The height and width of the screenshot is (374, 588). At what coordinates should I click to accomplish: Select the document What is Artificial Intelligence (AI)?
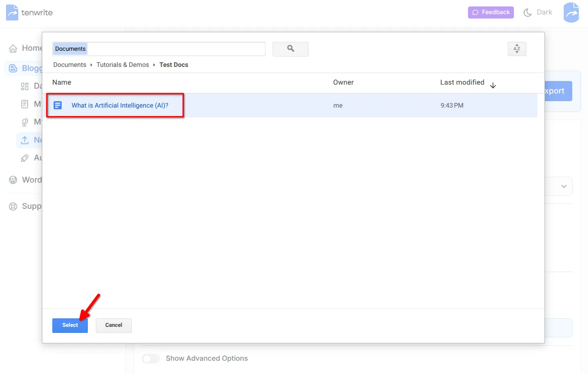coord(120,105)
